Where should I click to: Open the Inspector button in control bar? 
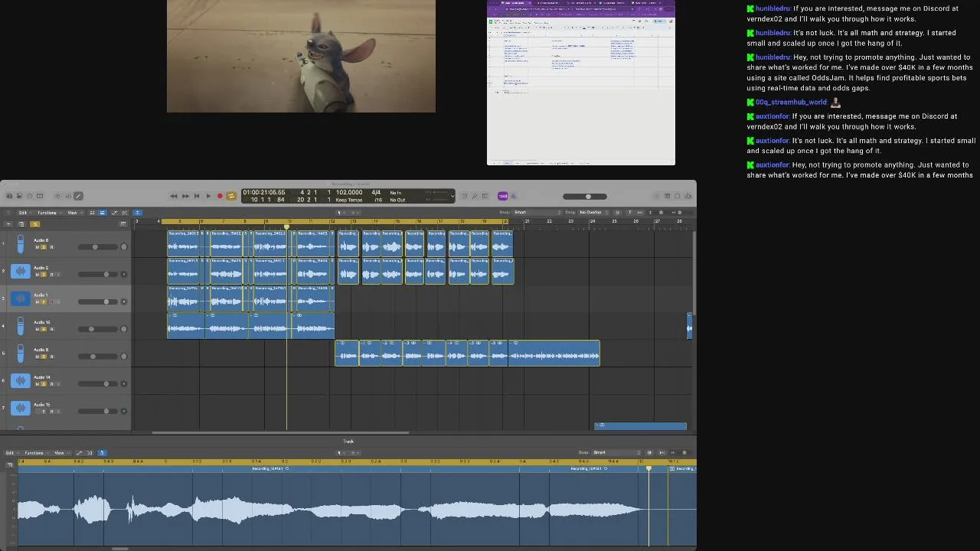[19, 196]
